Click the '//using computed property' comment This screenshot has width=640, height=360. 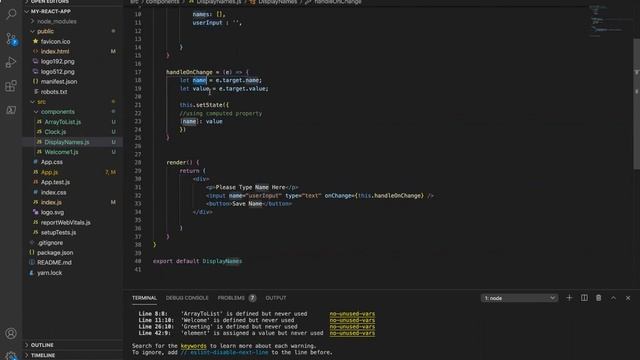[221, 113]
